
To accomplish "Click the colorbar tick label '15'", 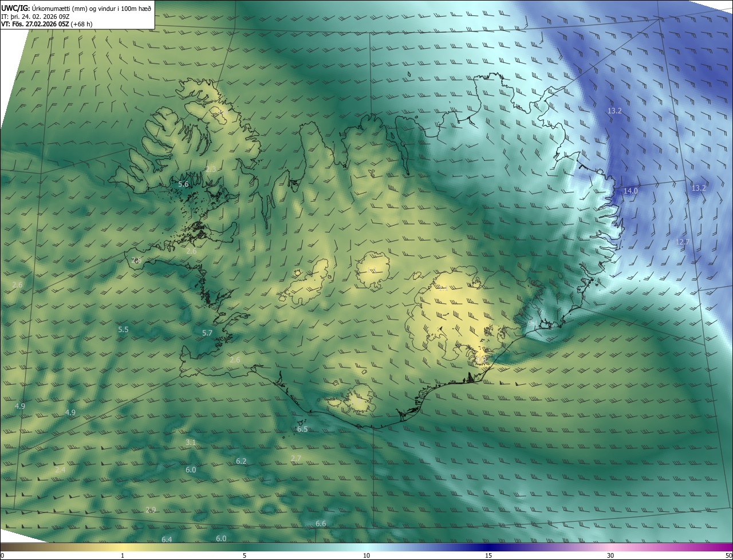I will coord(488,555).
